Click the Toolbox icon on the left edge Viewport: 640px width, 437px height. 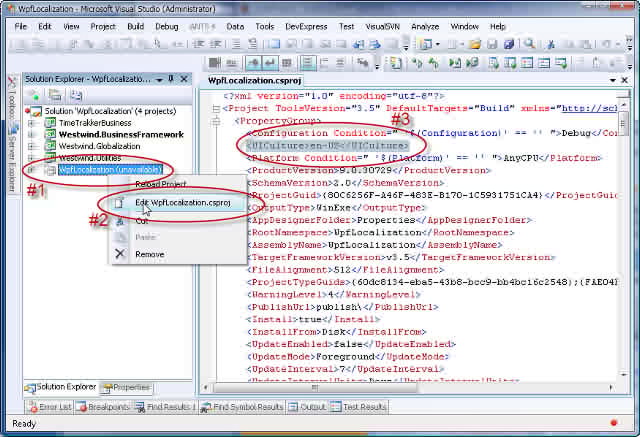[12, 83]
